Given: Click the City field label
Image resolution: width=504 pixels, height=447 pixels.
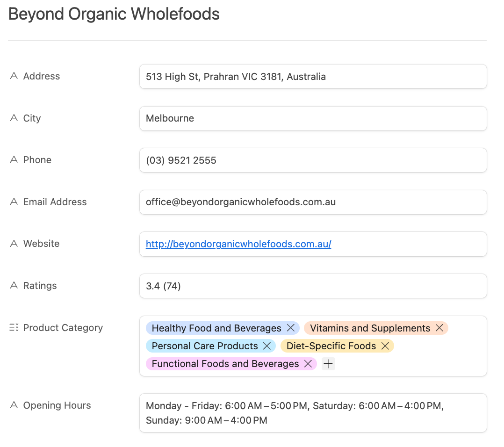Looking at the screenshot, I should click(x=32, y=118).
